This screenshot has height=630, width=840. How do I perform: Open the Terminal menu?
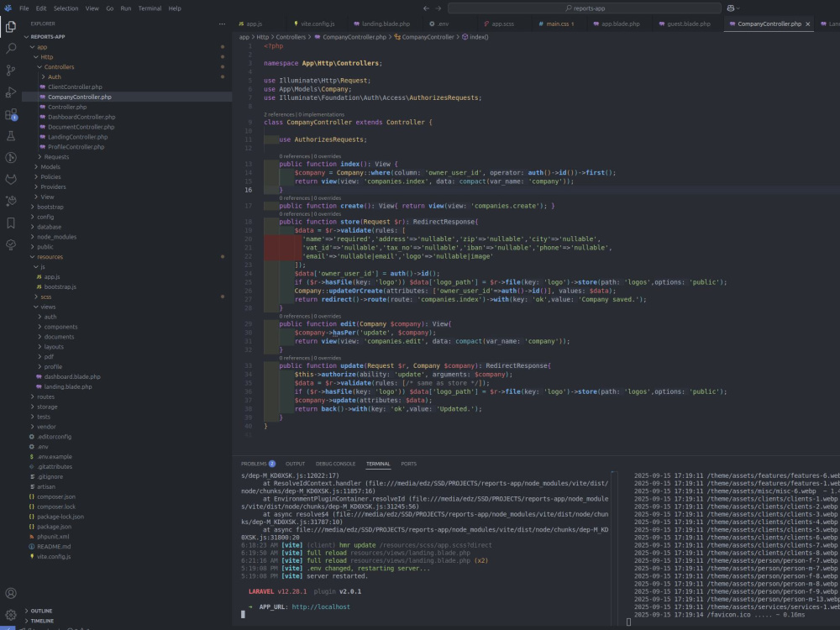150,8
